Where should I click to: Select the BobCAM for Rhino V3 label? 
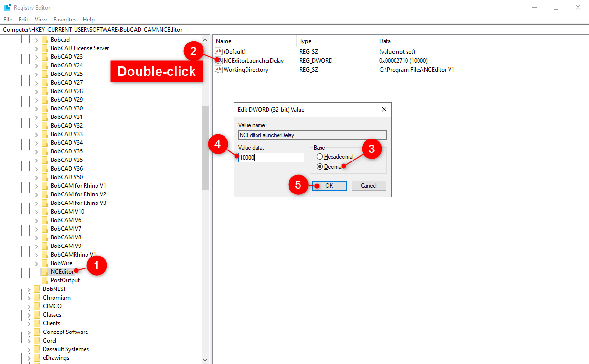78,203
